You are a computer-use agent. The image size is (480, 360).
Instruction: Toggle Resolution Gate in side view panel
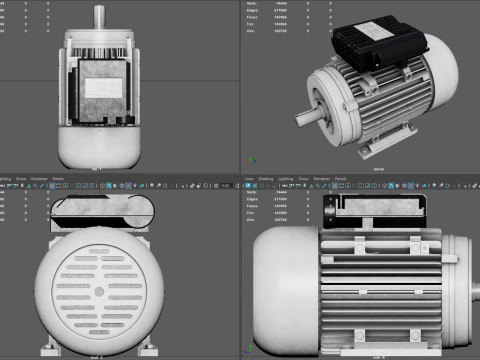click(x=348, y=186)
